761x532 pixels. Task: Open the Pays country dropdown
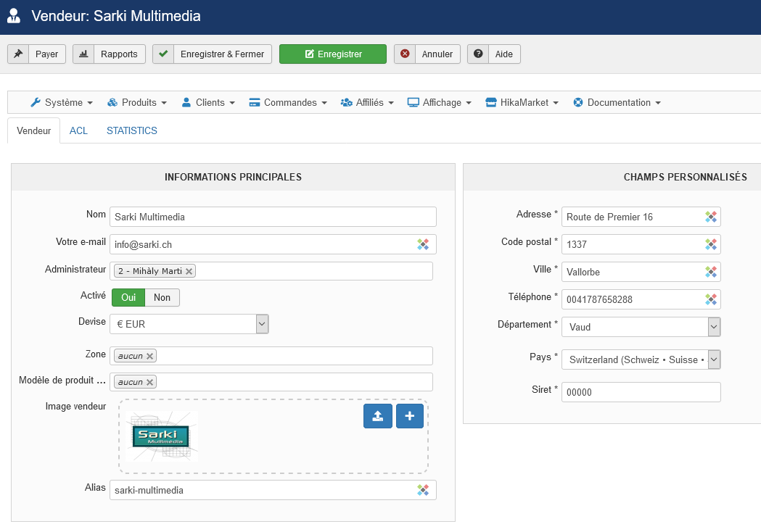[714, 359]
